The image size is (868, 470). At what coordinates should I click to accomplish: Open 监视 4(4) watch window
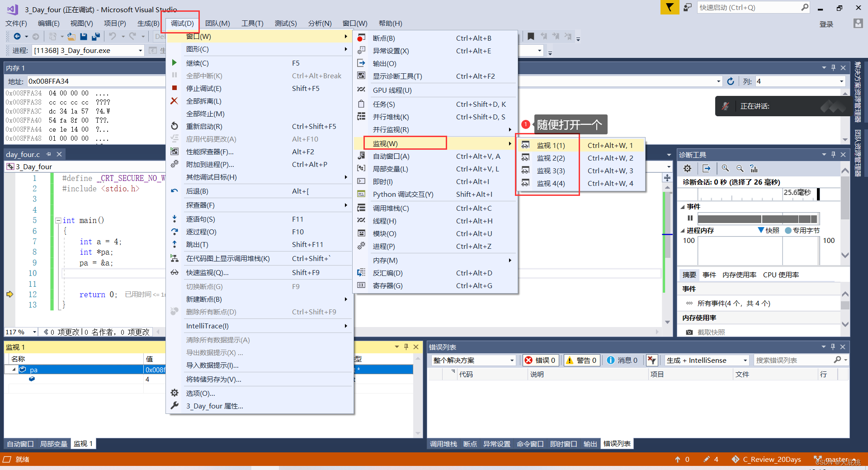(x=580, y=184)
